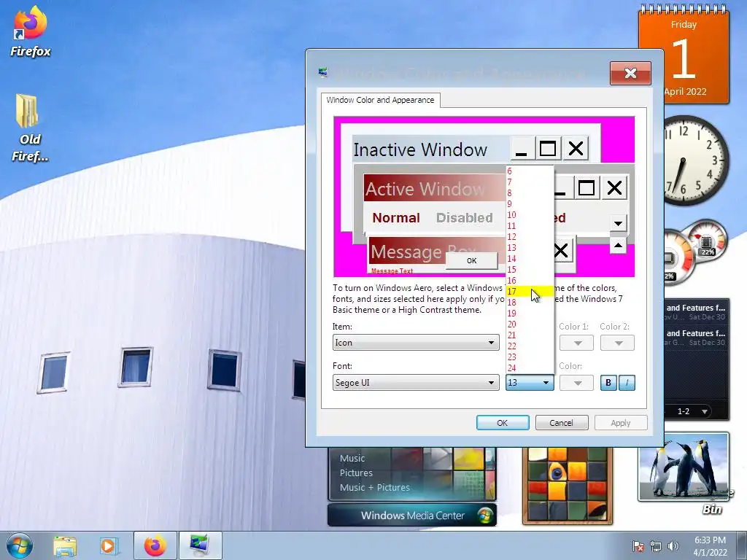Click preview Message Box close X
Image resolution: width=747 pixels, height=560 pixels.
561,250
